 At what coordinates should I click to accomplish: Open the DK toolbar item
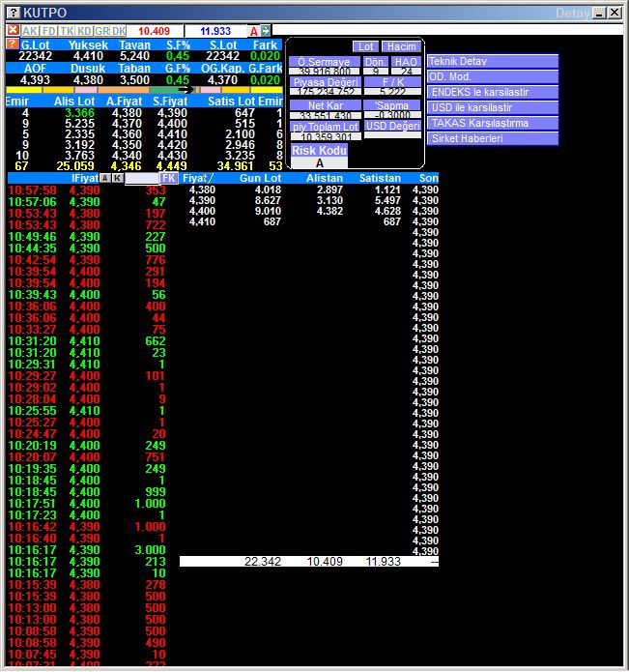[x=119, y=31]
